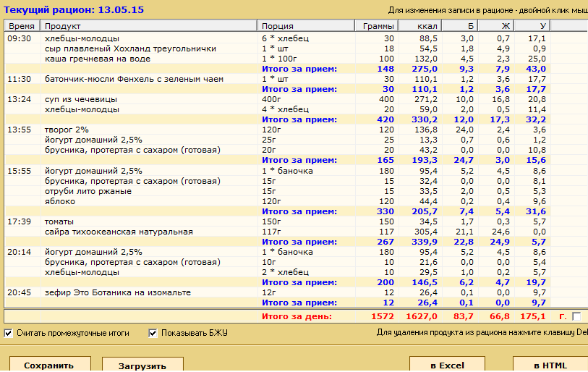This screenshot has width=588, height=372.
Task: Select 'хлебцы-молодцы' with portion '2 * хлебец'
Action: coord(278,272)
